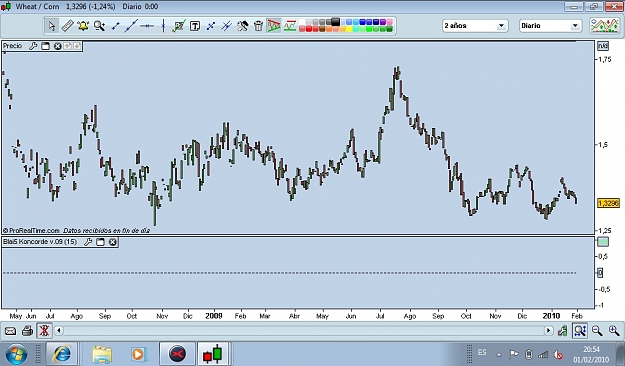Image resolution: width=625 pixels, height=366 pixels.
Task: Click the 2009 year label on time axis
Action: (214, 316)
